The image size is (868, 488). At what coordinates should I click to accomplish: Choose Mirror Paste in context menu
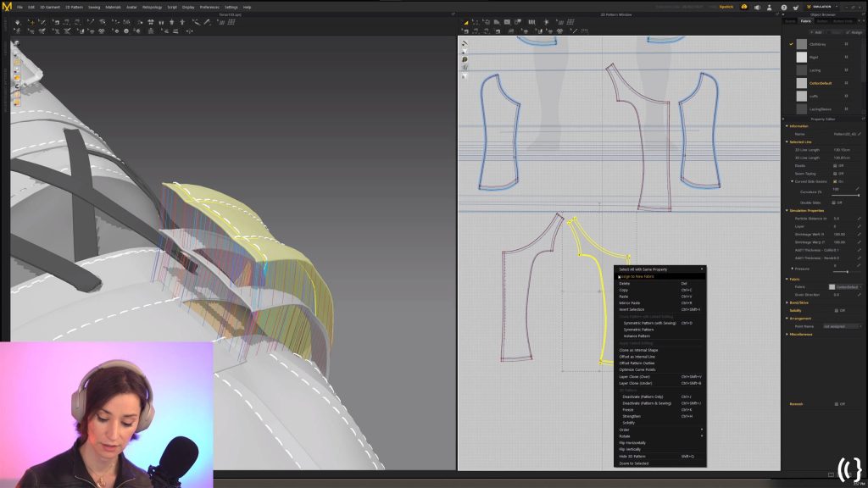pos(659,303)
